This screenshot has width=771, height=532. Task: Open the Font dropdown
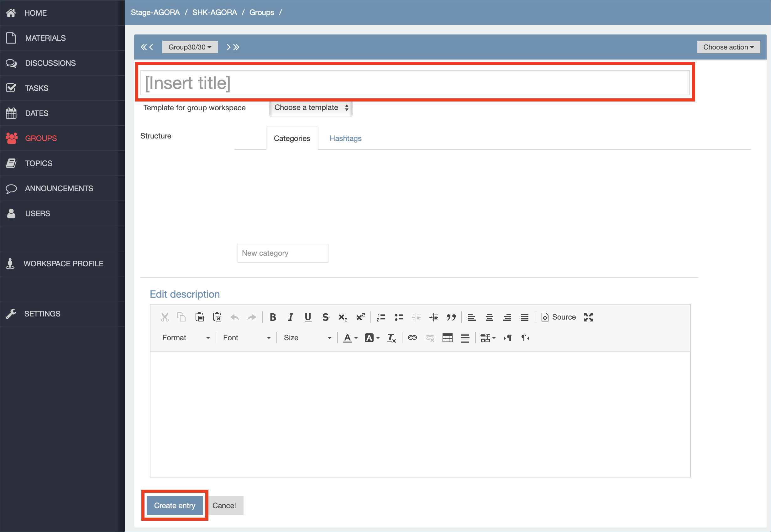coord(246,338)
